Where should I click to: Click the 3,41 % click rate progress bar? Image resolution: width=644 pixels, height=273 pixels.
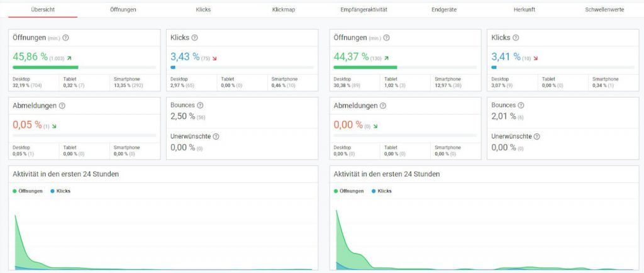pos(563,67)
